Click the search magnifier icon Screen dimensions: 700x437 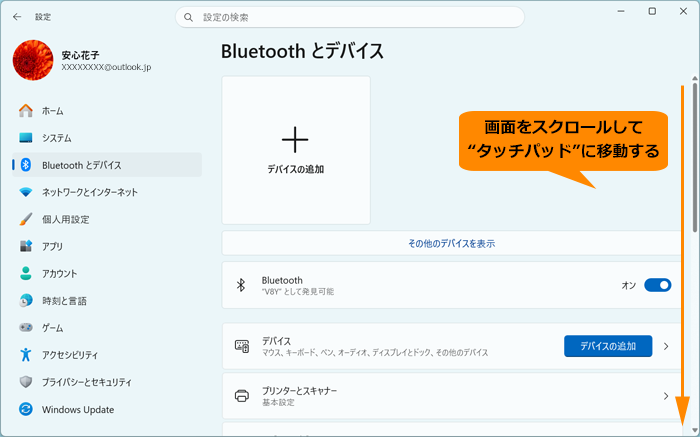[188, 17]
